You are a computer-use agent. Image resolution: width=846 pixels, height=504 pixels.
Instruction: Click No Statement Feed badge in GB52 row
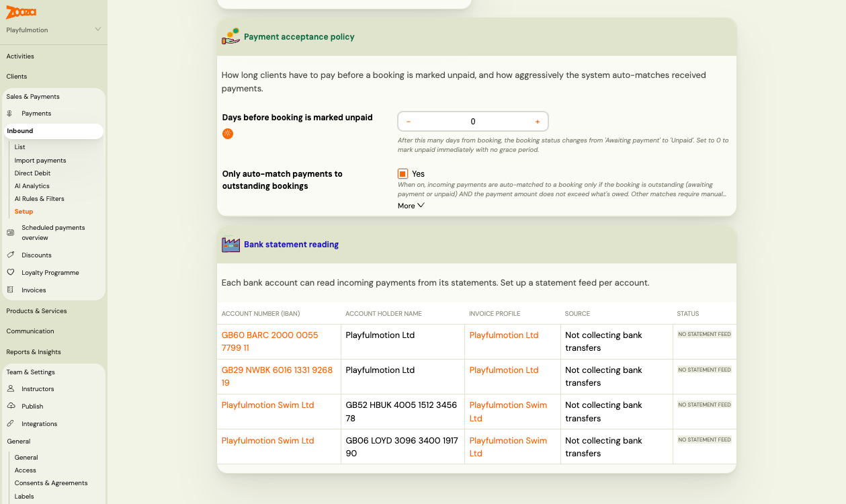(x=704, y=405)
